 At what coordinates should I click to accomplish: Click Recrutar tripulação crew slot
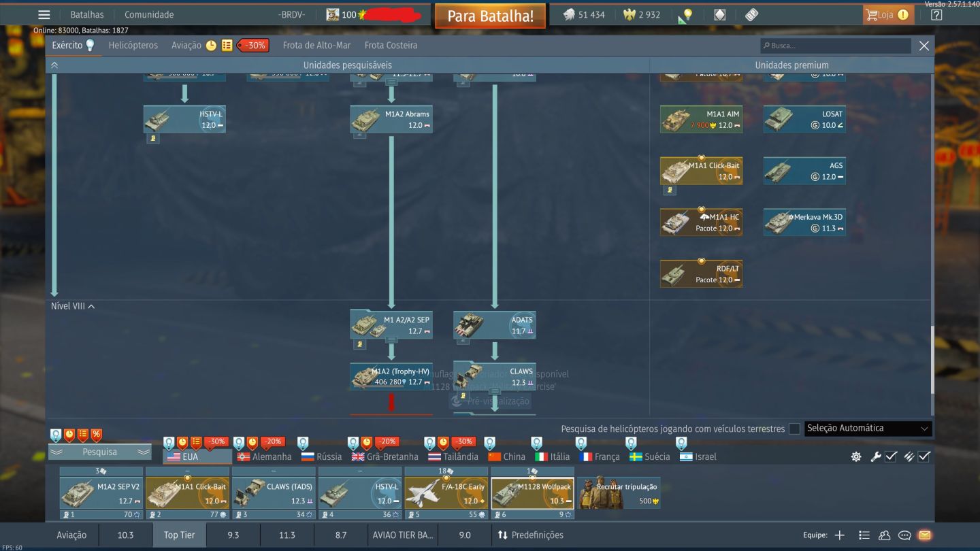tap(619, 493)
